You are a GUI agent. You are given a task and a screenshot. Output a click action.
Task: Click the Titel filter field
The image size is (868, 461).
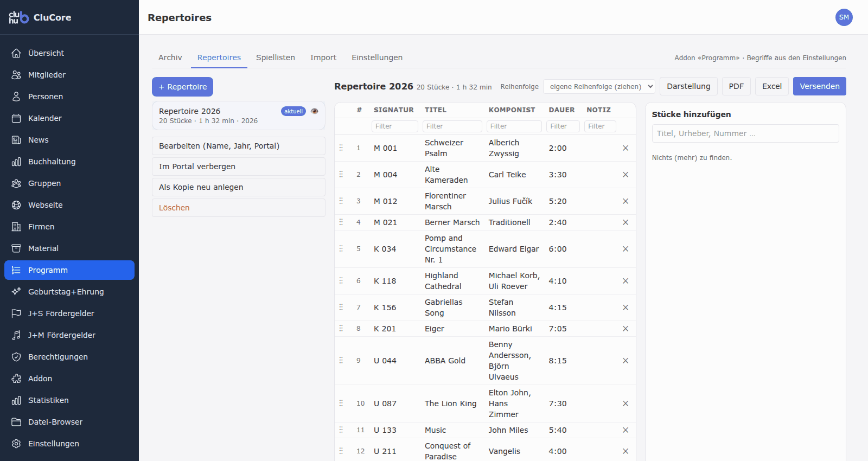point(452,126)
